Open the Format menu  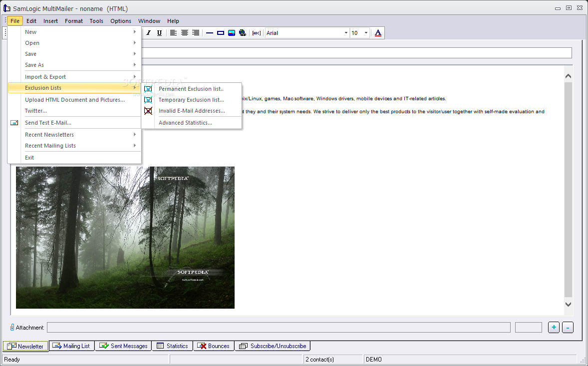pos(74,21)
